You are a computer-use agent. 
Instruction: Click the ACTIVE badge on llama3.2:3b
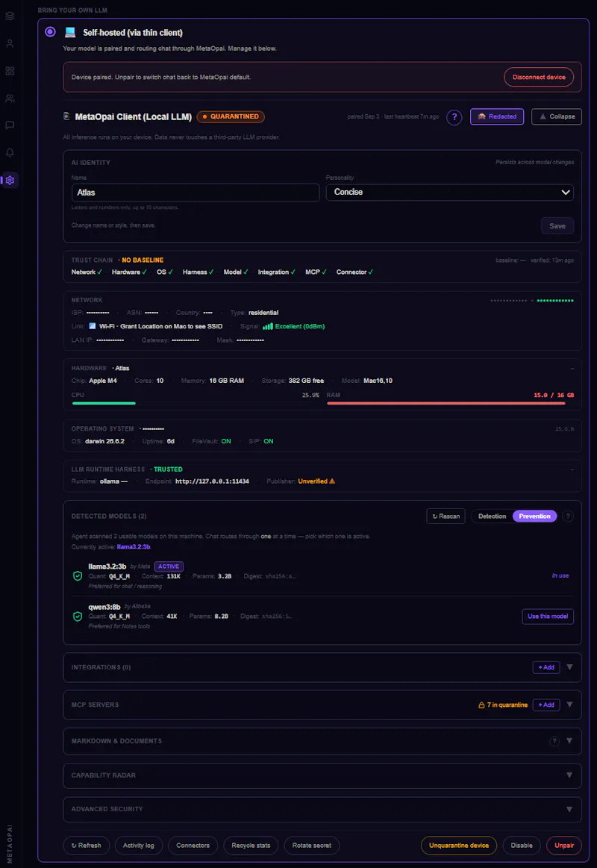pos(169,566)
